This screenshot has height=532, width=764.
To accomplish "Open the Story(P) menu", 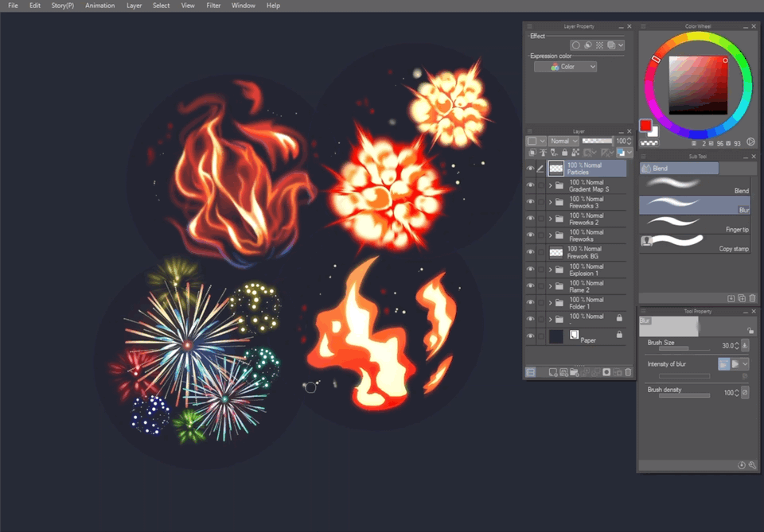I will [x=63, y=6].
